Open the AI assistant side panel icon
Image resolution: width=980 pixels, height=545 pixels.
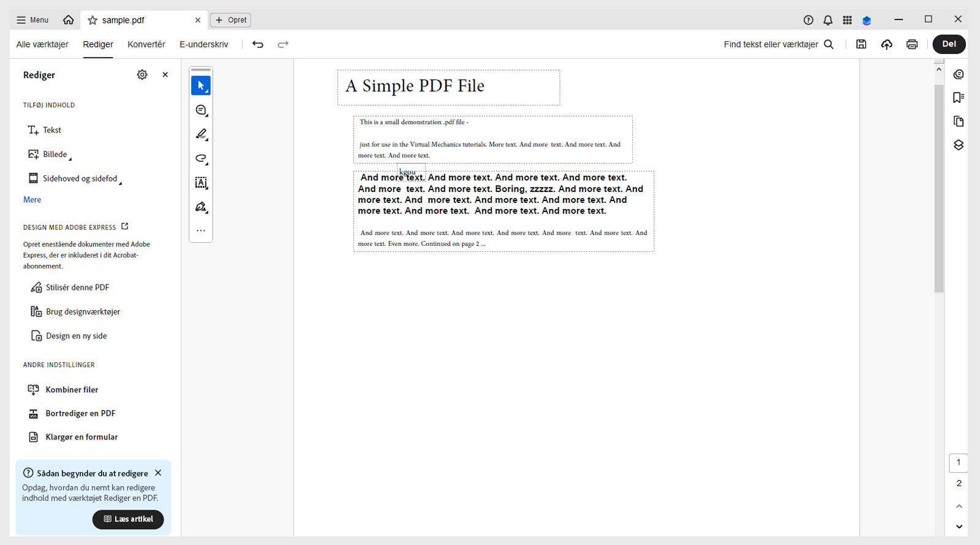[x=959, y=74]
